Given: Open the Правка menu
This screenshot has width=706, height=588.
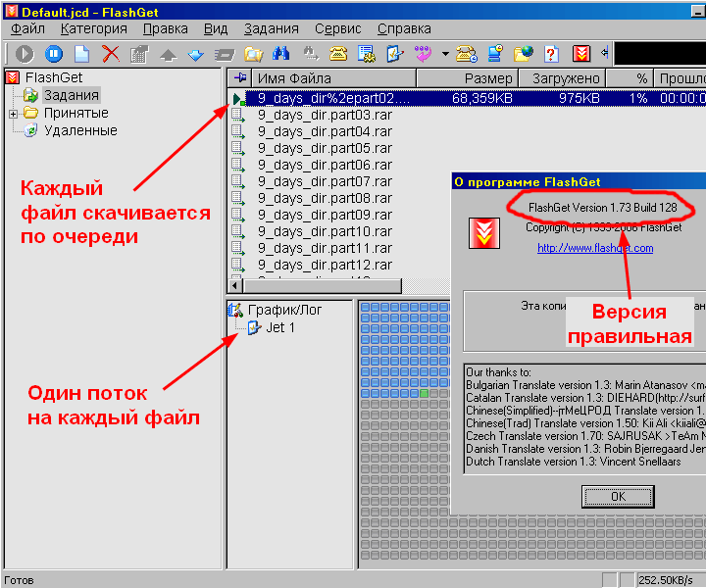Looking at the screenshot, I should (x=166, y=28).
